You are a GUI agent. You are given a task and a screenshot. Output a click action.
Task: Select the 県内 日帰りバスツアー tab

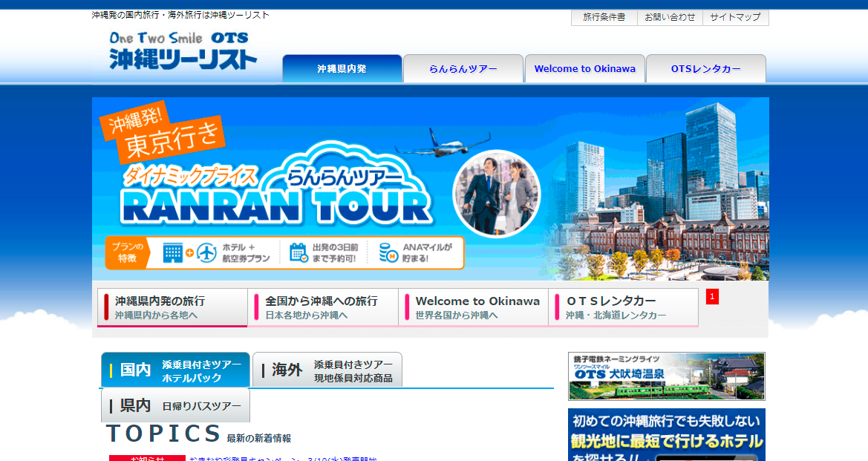coord(175,405)
